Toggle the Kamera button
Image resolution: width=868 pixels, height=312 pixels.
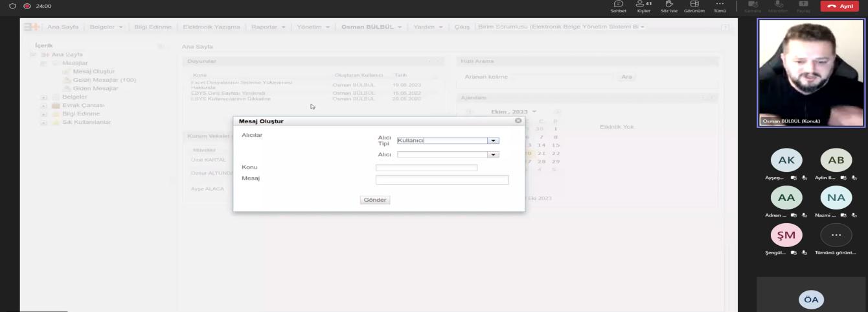pyautogui.click(x=752, y=6)
